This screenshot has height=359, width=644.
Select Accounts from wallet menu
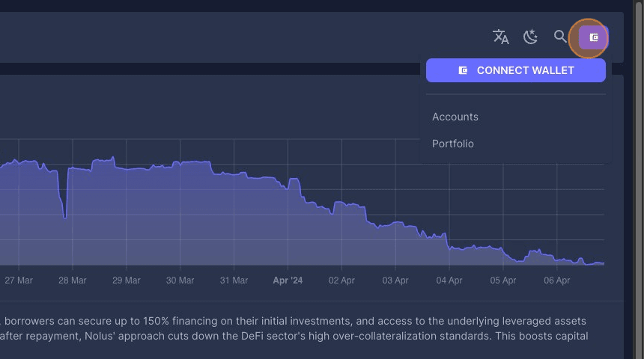[x=455, y=117]
